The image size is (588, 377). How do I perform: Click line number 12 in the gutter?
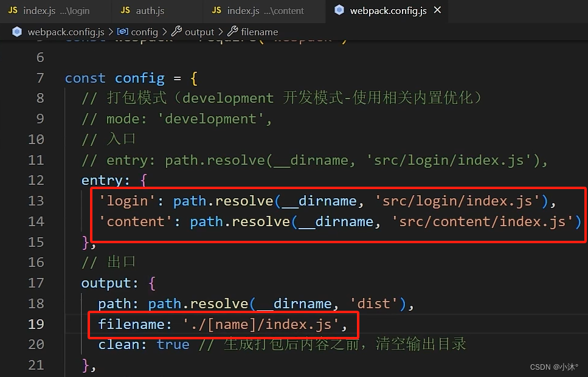tap(36, 181)
